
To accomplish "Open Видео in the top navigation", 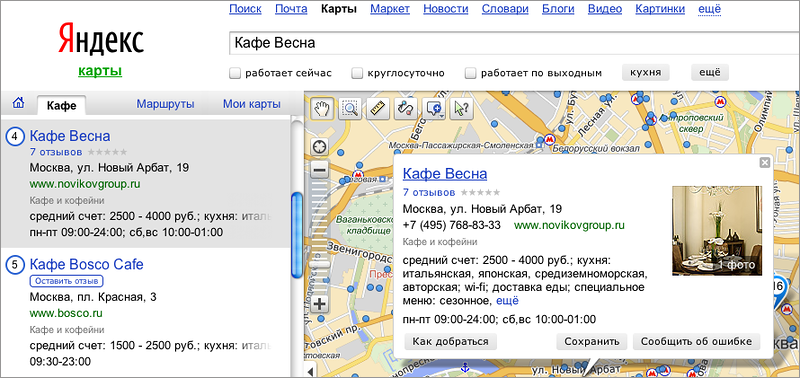I will (x=605, y=9).
